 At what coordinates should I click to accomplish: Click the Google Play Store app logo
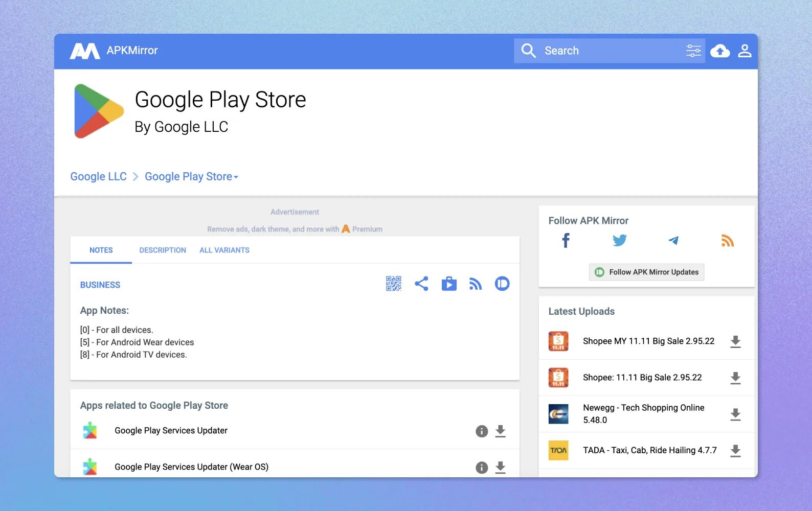pyautogui.click(x=99, y=111)
